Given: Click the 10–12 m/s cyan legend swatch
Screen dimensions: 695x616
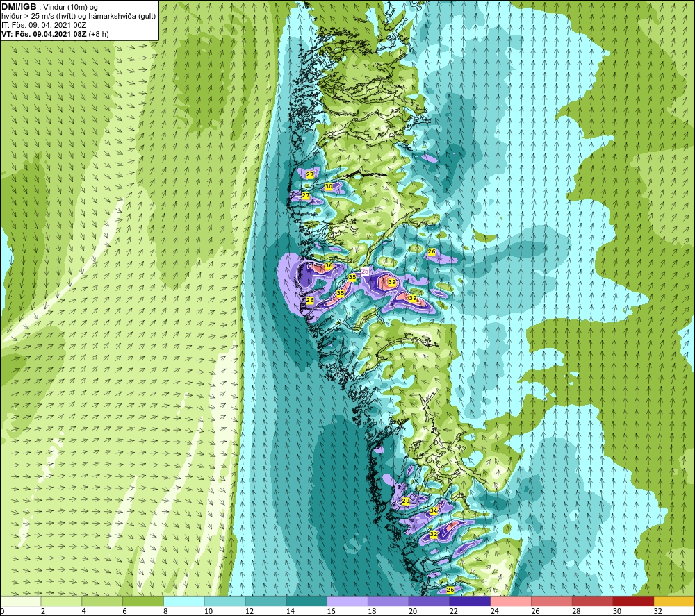Looking at the screenshot, I should [224, 601].
